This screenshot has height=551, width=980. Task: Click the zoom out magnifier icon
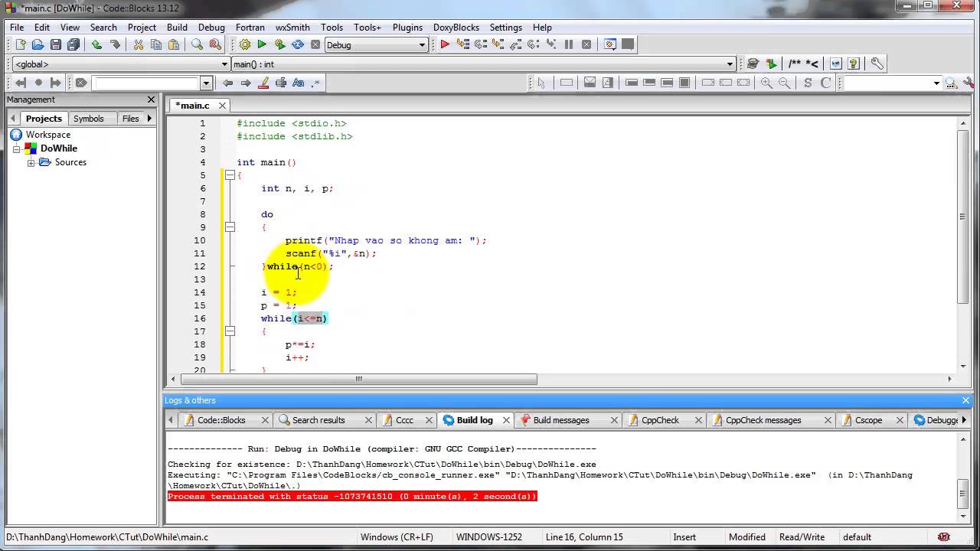point(785,83)
